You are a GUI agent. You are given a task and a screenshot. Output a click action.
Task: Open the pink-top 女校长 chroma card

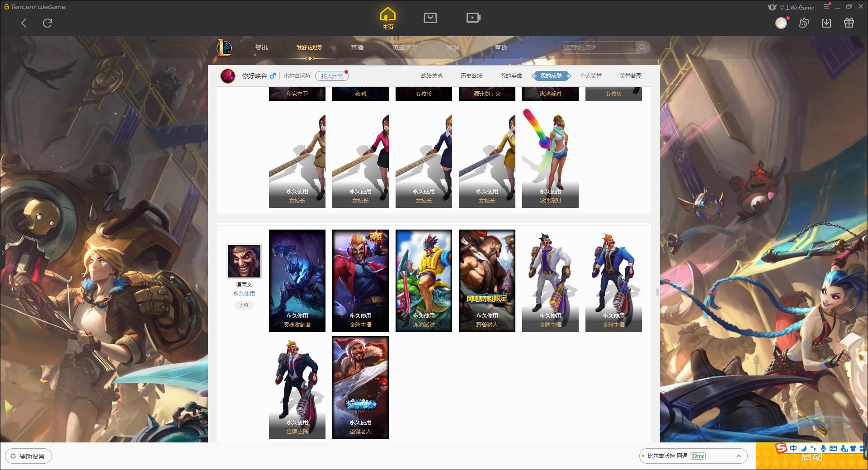pyautogui.click(x=360, y=157)
